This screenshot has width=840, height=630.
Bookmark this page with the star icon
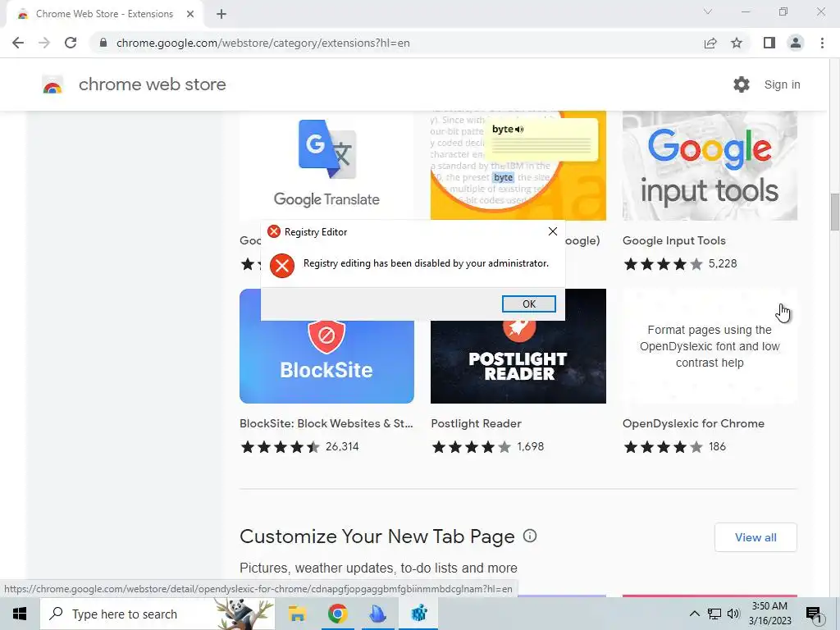click(737, 43)
